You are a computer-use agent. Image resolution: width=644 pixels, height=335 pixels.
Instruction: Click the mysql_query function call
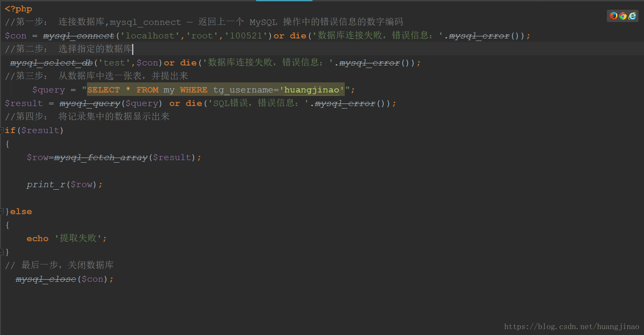[90, 103]
